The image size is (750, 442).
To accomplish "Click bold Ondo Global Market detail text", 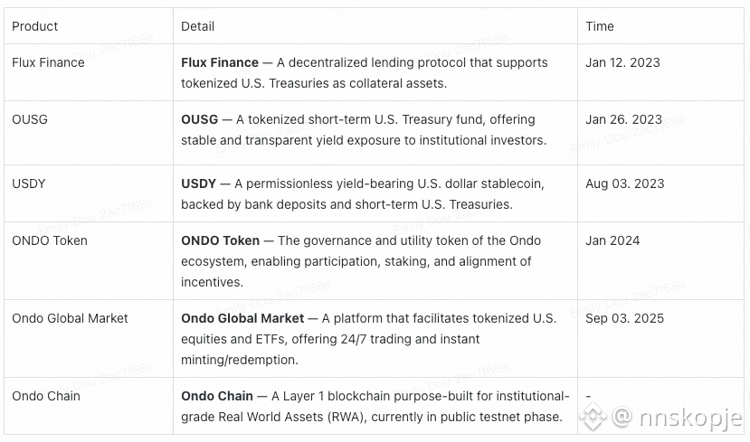I will (243, 319).
